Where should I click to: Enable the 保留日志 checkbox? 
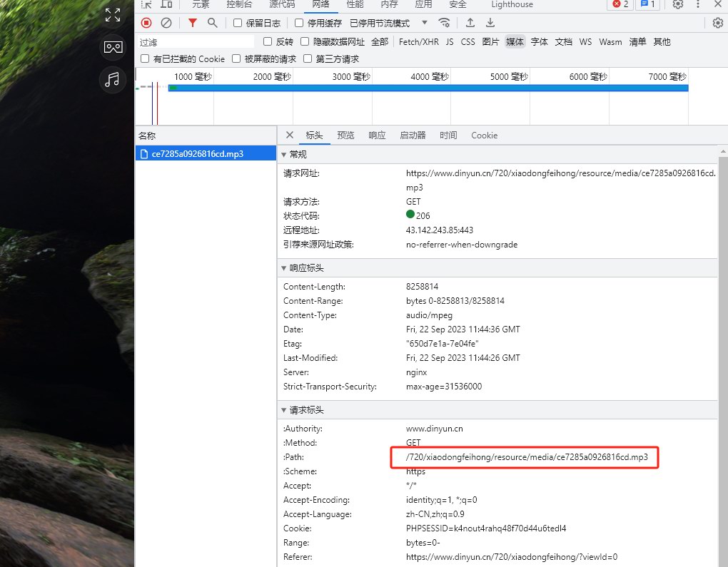236,22
